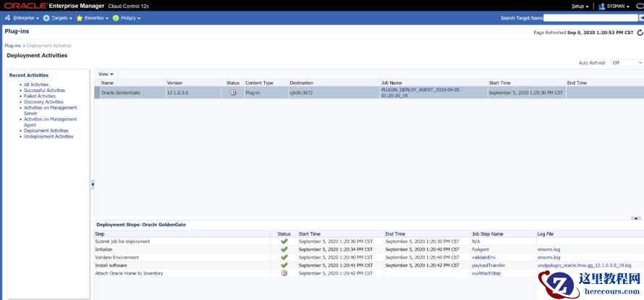Click the Enterprise menu icon
This screenshot has height=300, width=644.
click(x=8, y=17)
